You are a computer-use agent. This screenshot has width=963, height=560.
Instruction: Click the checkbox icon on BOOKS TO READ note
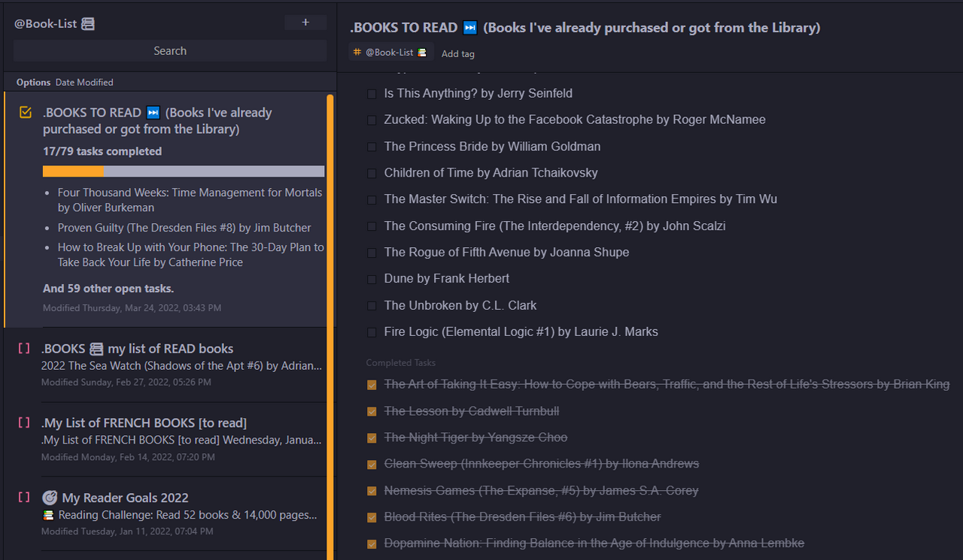point(26,113)
